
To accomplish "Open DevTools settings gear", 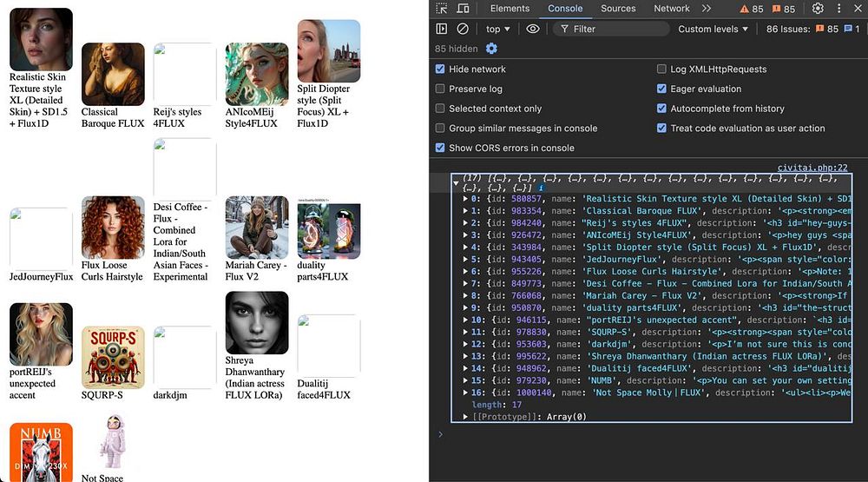I will [x=818, y=9].
